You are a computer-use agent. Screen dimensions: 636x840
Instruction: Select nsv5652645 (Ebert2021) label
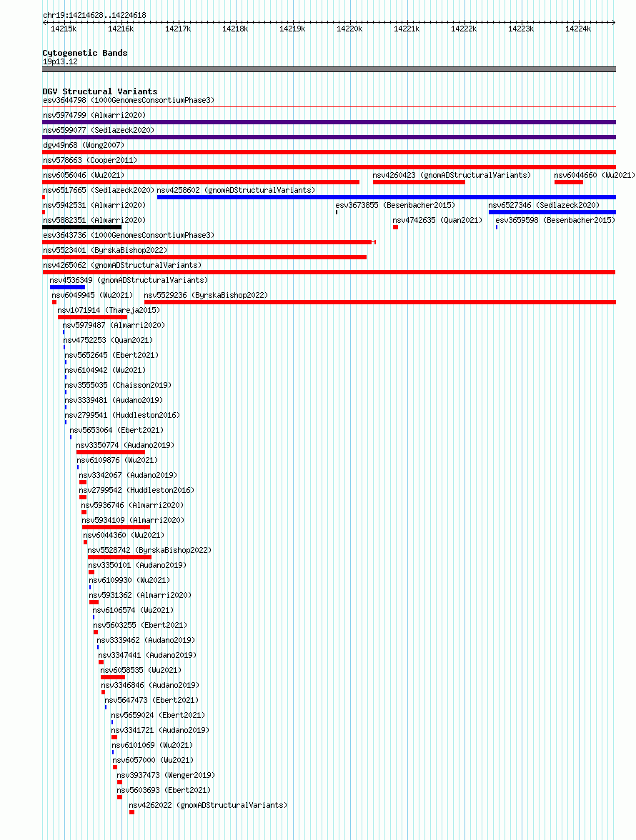coord(111,355)
